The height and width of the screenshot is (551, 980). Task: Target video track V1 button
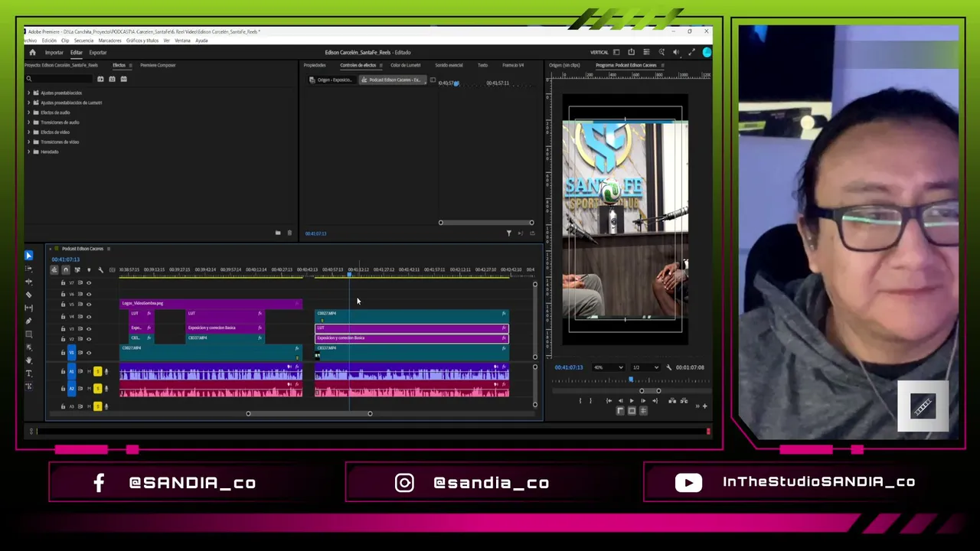(x=71, y=353)
